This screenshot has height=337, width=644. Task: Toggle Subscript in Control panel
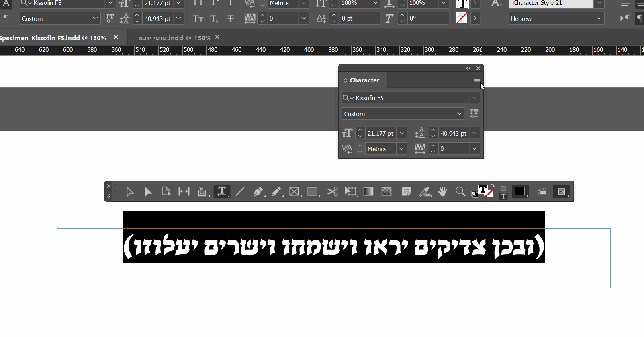214,18
